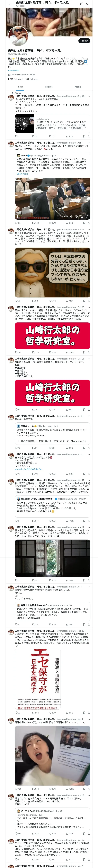Screen dimensions: 98x868
Task: Open the search icon in the header
Action: pyautogui.click(x=88, y=4)
